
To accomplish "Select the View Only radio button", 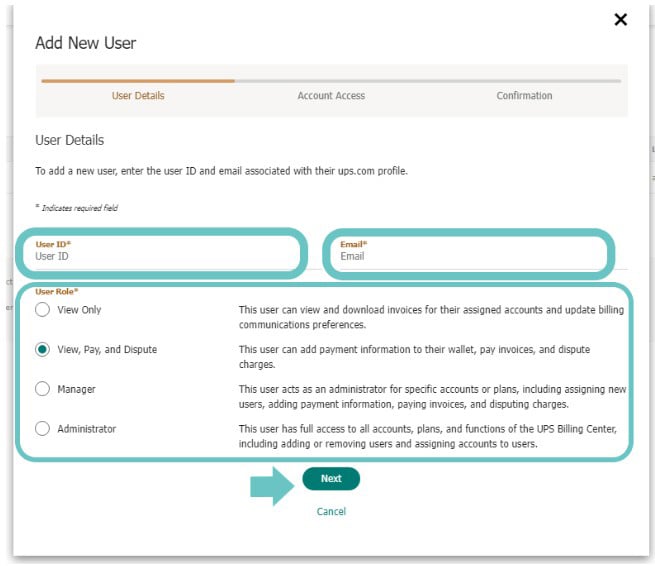I will point(42,310).
